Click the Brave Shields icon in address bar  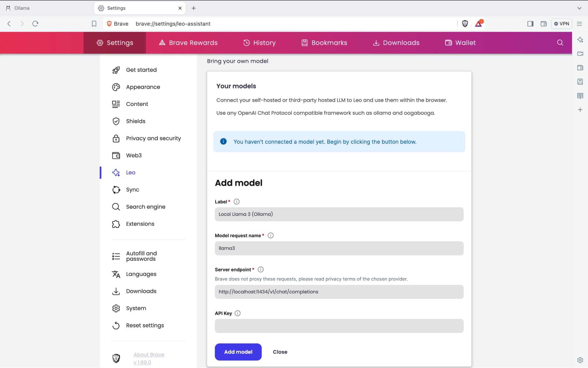tap(465, 24)
